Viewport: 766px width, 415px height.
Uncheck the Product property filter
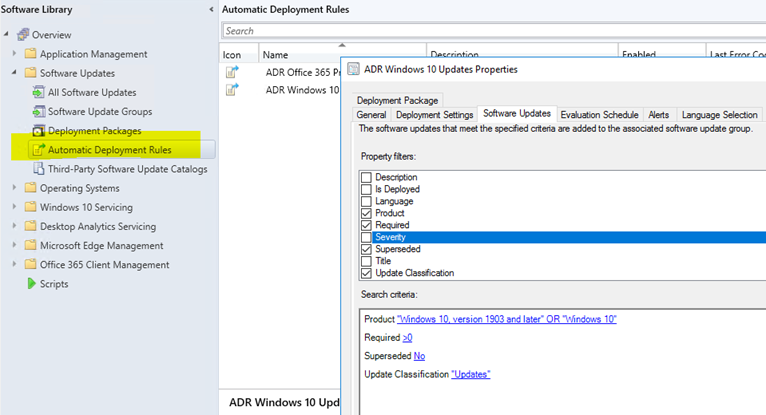tap(366, 213)
